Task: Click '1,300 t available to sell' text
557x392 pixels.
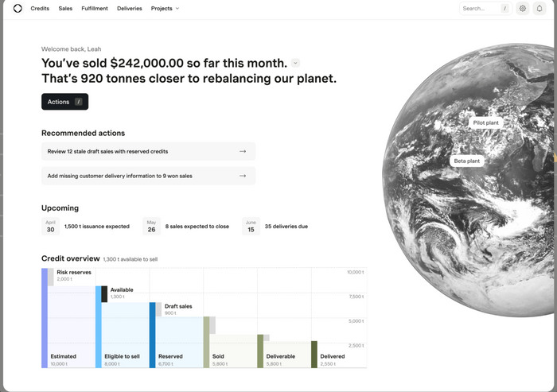Action: (130, 259)
